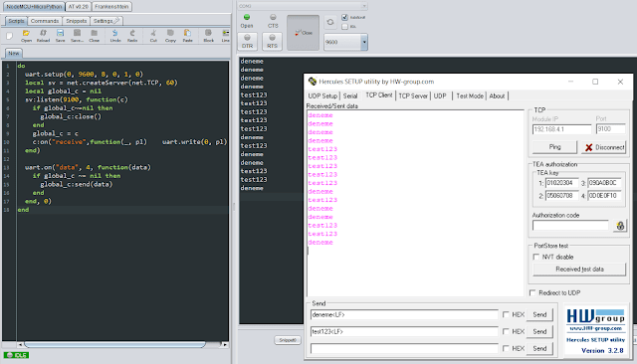Send the test123<LF> message
This screenshot has height=364, width=637.
(539, 331)
